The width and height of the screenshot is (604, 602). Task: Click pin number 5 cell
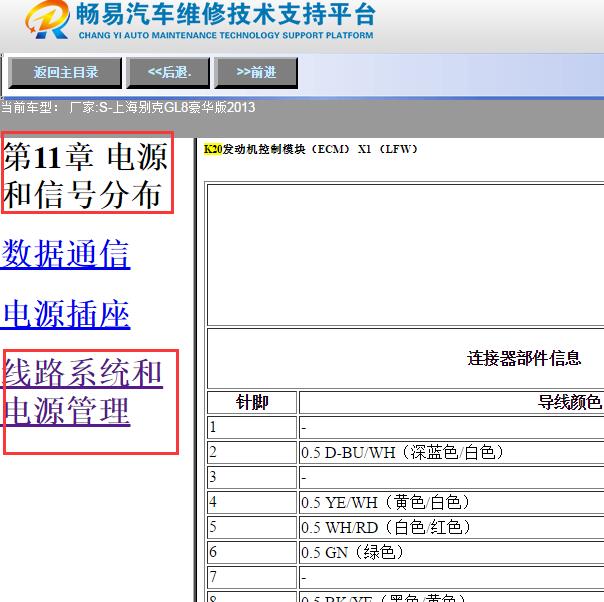click(252, 527)
